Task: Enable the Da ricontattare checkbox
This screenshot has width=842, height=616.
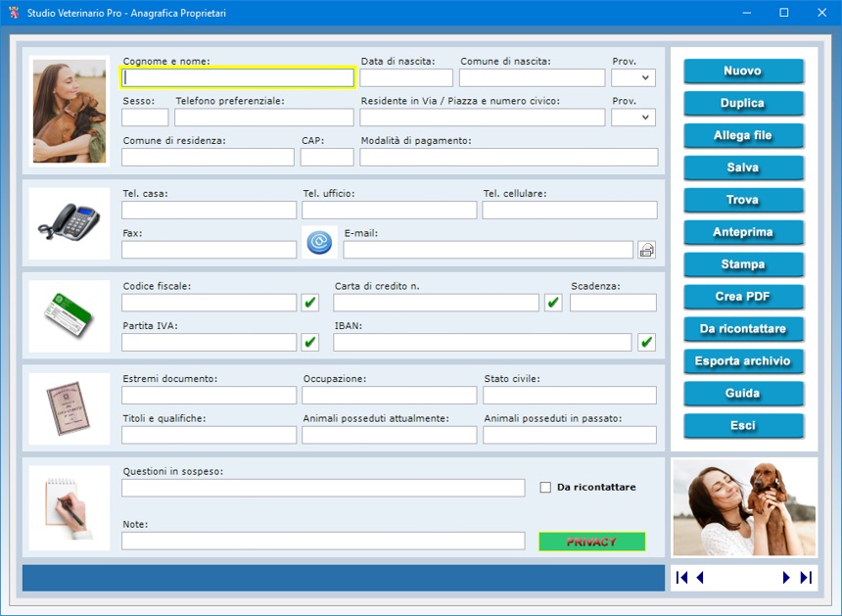Action: (x=545, y=487)
